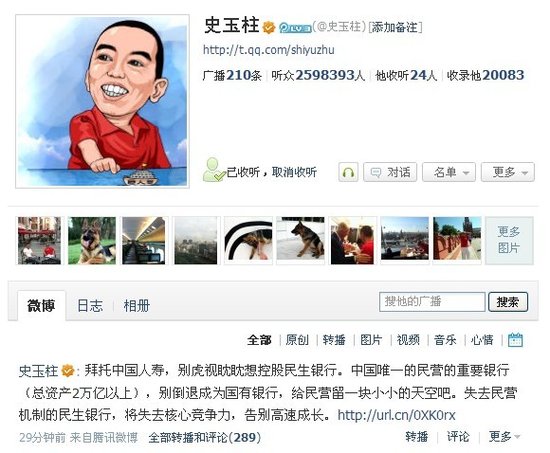Image resolution: width=550 pixels, height=453 pixels.
Task: Switch to the 日志 tab
Action: (x=90, y=306)
